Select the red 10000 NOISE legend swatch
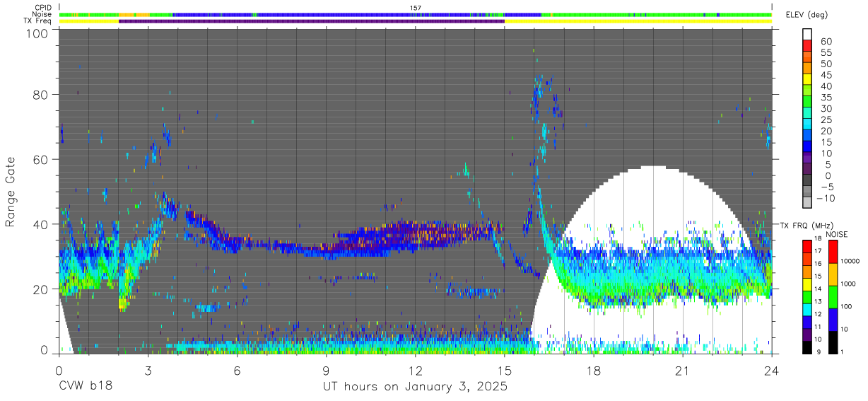Image resolution: width=868 pixels, height=401 pixels. point(834,252)
